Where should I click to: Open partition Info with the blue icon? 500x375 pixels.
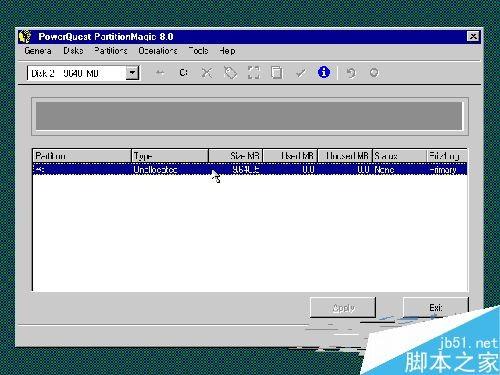[x=324, y=72]
